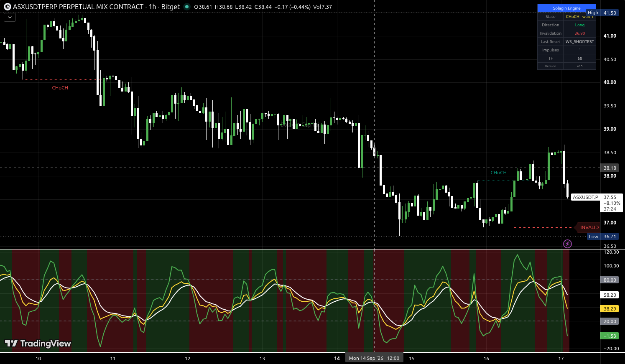Click the v15 version value
The image size is (625, 364).
click(579, 66)
